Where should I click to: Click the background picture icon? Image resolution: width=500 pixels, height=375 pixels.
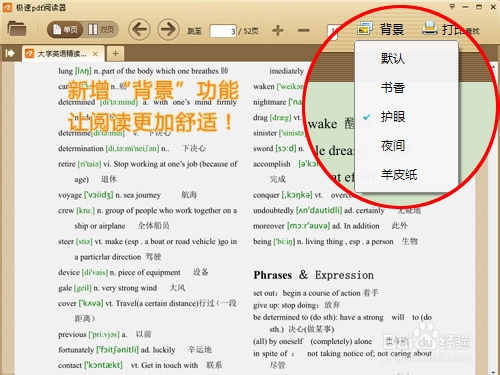(365, 29)
